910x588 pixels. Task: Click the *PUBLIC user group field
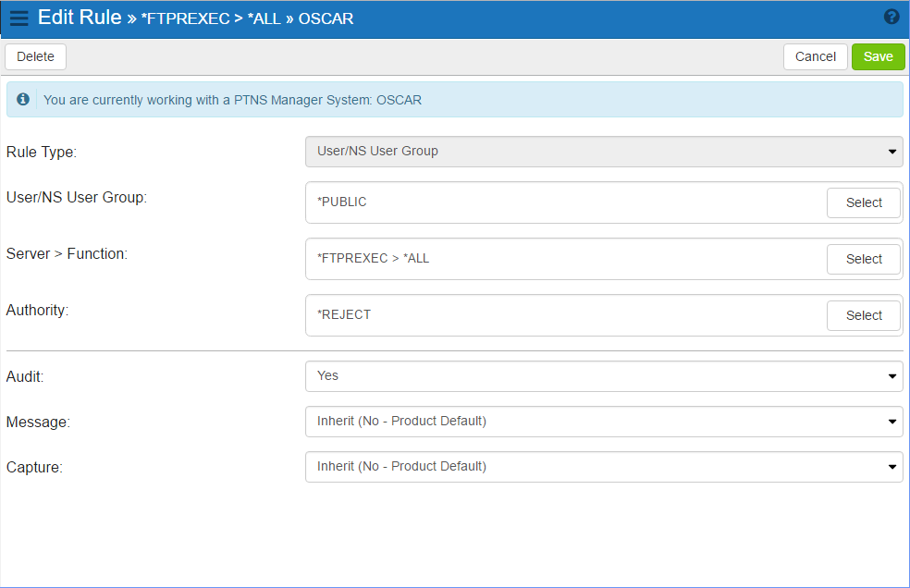(566, 202)
